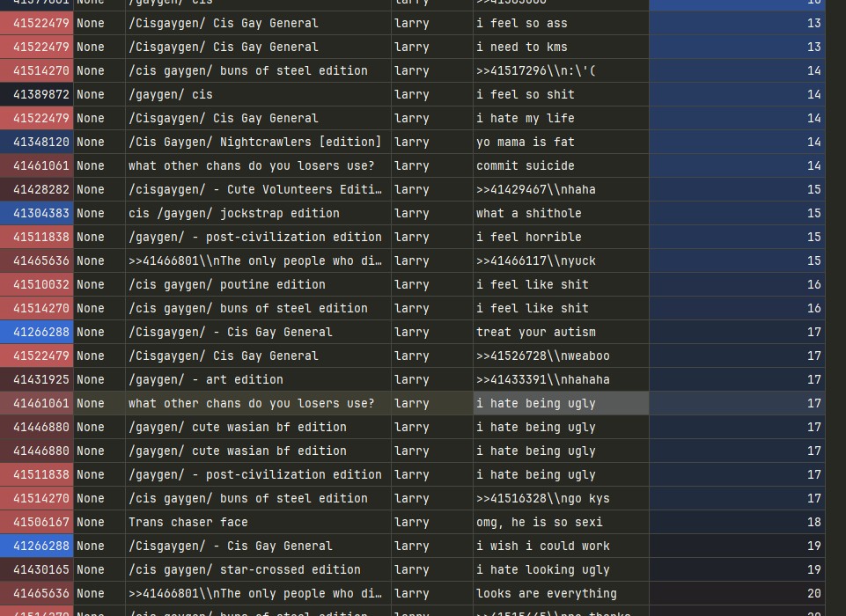Click ID cell 41428282
Image resolution: width=846 pixels, height=616 pixels.
pyautogui.click(x=37, y=189)
